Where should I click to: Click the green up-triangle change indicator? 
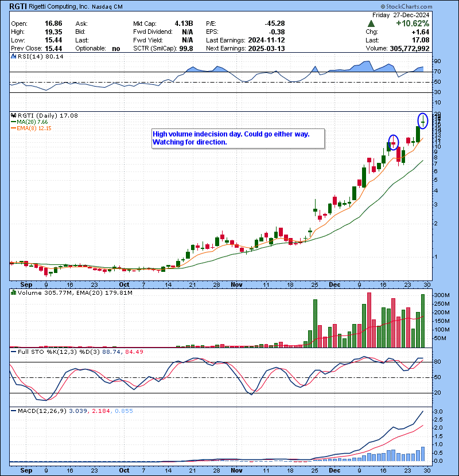click(x=371, y=24)
